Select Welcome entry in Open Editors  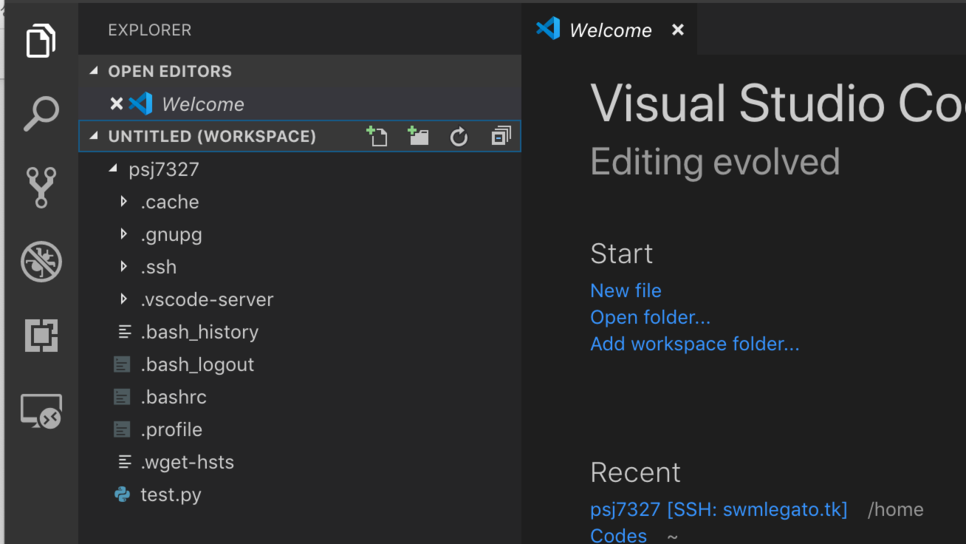click(x=300, y=104)
